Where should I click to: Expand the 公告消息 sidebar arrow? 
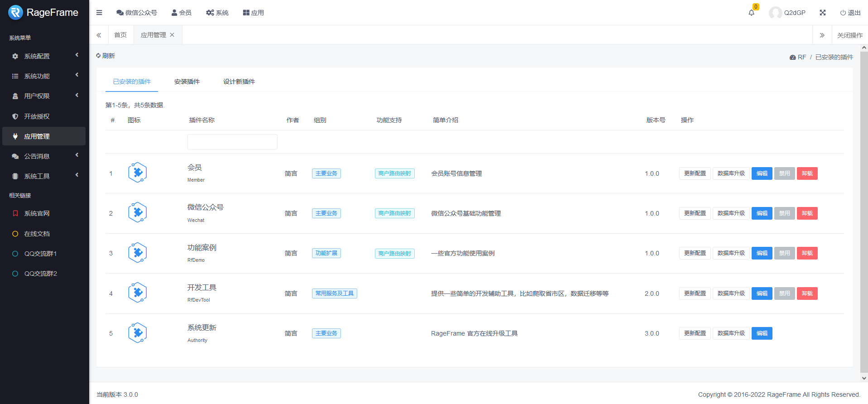(x=77, y=155)
